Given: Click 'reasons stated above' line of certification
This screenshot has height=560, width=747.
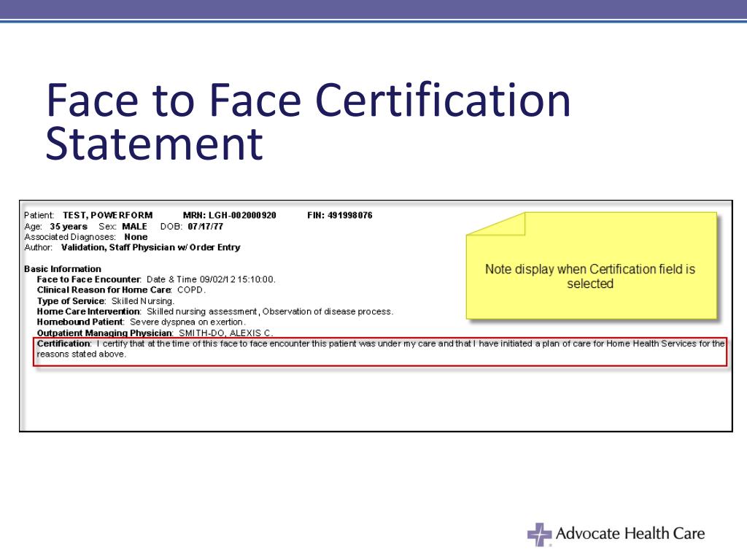Looking at the screenshot, I should (81, 354).
